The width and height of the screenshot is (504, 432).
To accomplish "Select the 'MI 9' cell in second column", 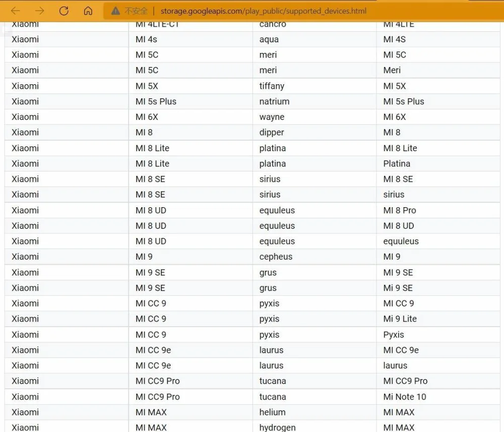I will [191, 257].
